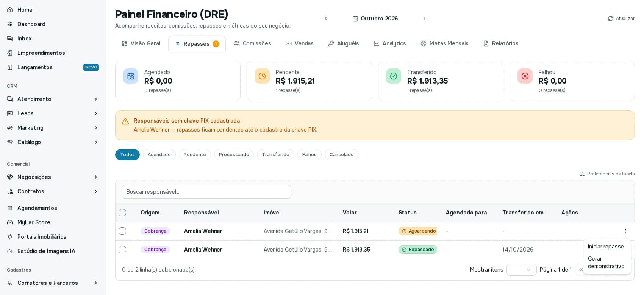Open the Outubro 2026 date picker

click(375, 19)
